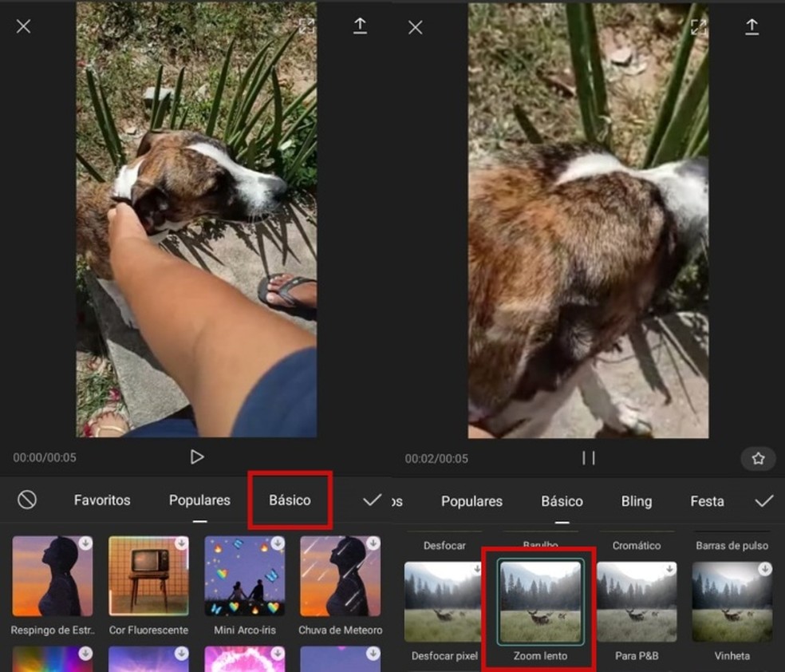
Task: Select the Populares category
Action: coord(199,500)
